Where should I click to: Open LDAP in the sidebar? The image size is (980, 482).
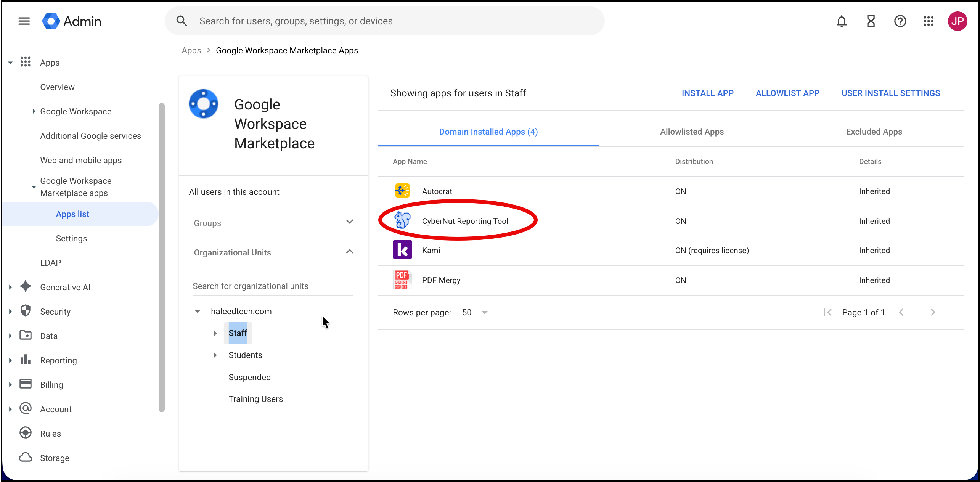(51, 263)
